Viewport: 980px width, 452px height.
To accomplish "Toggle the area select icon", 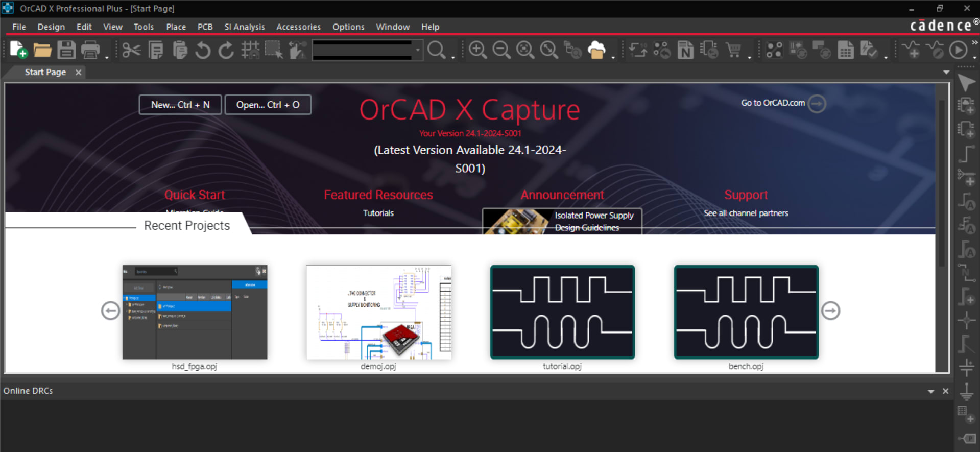I will (x=274, y=50).
